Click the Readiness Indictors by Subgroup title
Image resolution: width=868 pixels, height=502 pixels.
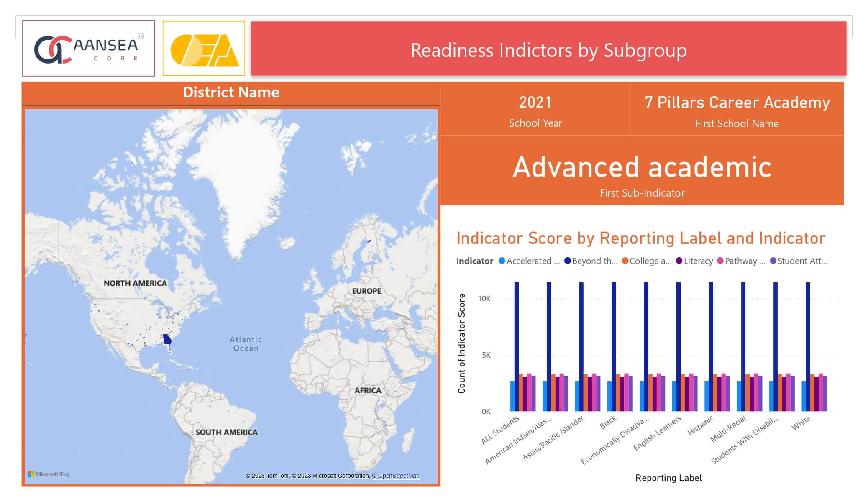point(548,50)
